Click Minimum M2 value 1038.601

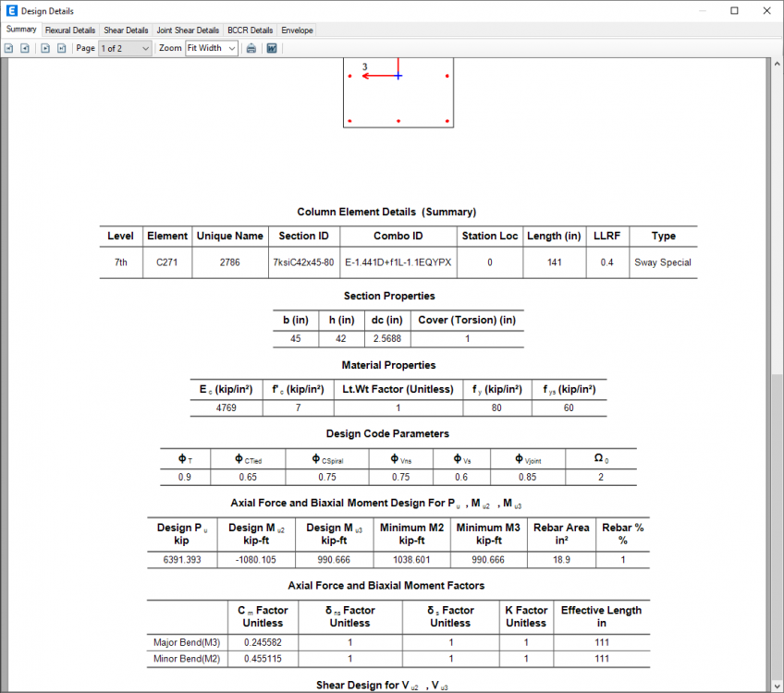[x=411, y=560]
